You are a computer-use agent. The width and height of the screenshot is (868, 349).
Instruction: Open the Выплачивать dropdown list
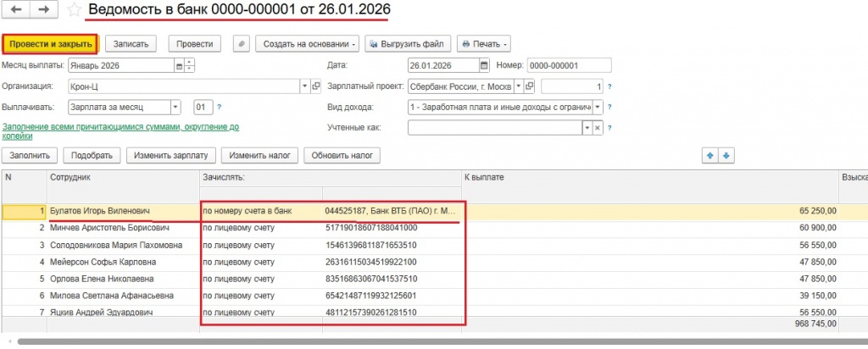coord(175,107)
